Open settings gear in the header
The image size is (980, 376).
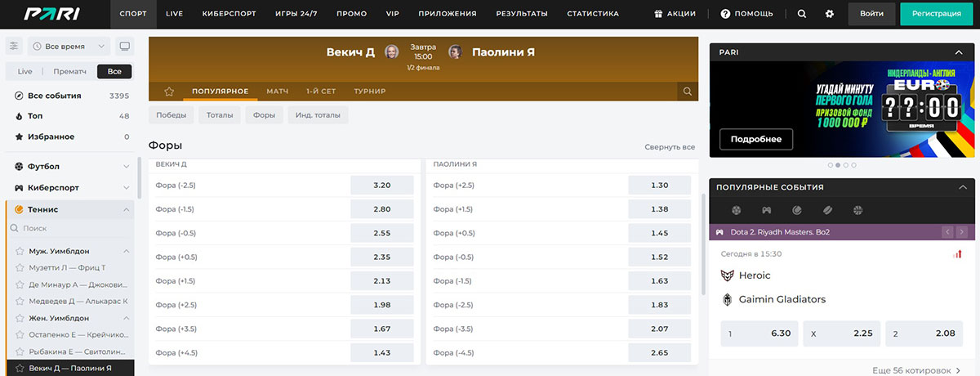[x=830, y=14]
